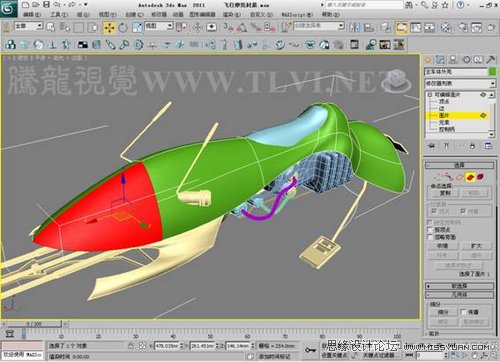Select the 顶点 sub-object level in the stack

(x=444, y=101)
